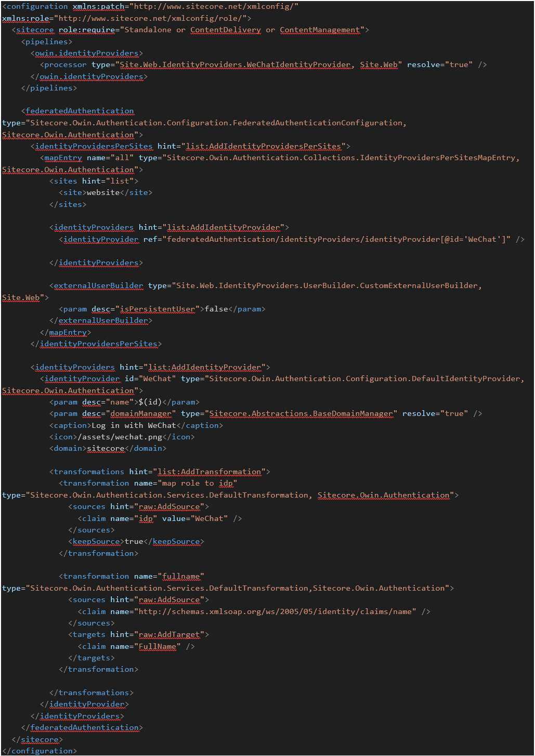Viewport: 535px width, 756px height.
Task: Click the website site value
Action: 102,192
